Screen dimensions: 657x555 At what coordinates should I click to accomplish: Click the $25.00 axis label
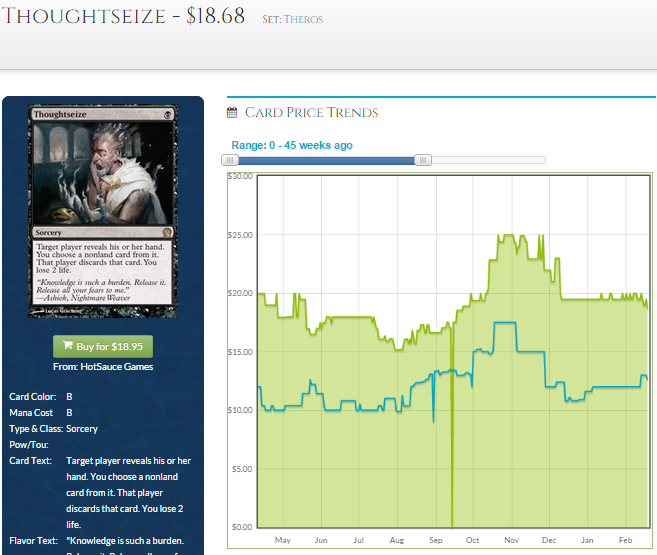pos(241,235)
